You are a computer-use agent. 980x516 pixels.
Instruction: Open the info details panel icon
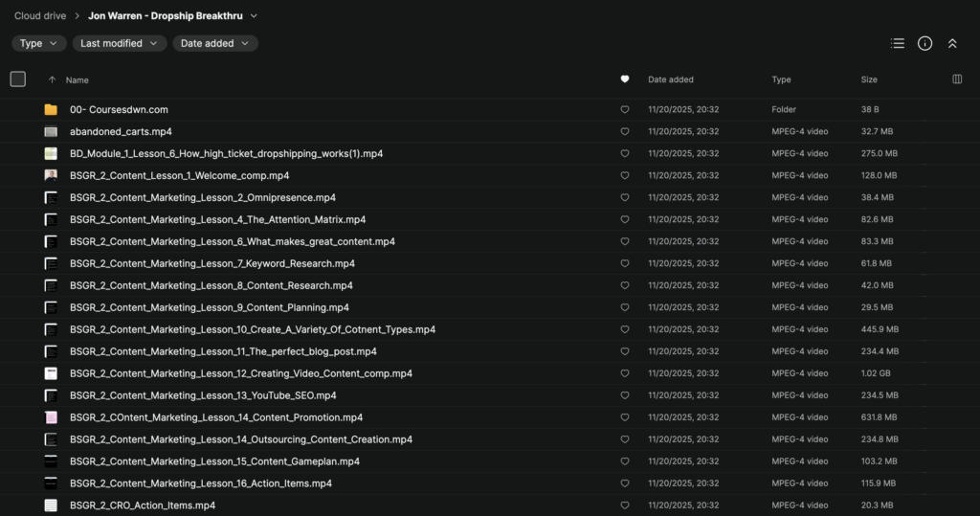924,43
